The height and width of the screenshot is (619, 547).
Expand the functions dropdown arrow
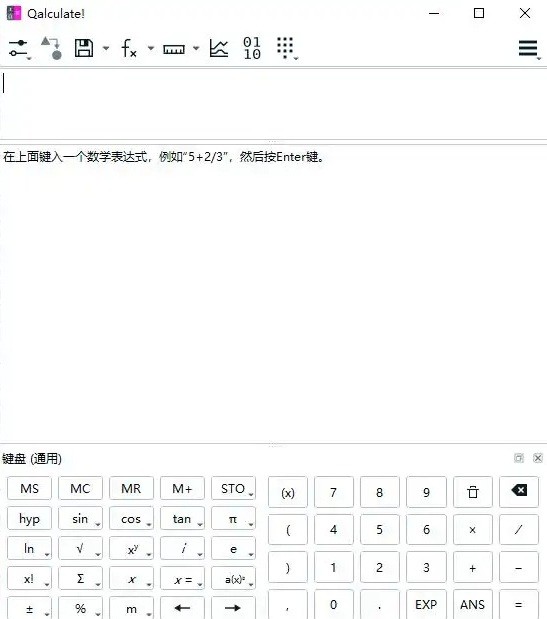click(x=151, y=49)
